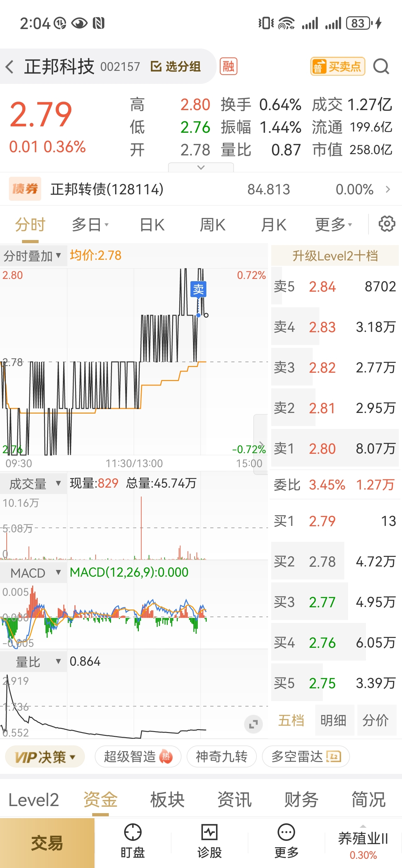Select the 分时 chart tab

(30, 224)
